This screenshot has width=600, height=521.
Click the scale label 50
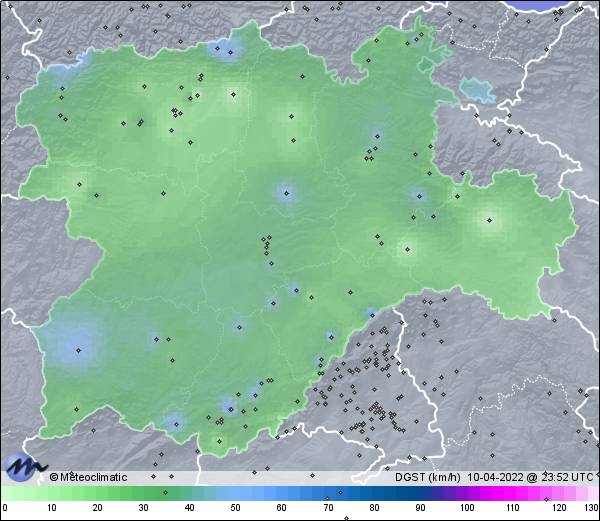(235, 508)
